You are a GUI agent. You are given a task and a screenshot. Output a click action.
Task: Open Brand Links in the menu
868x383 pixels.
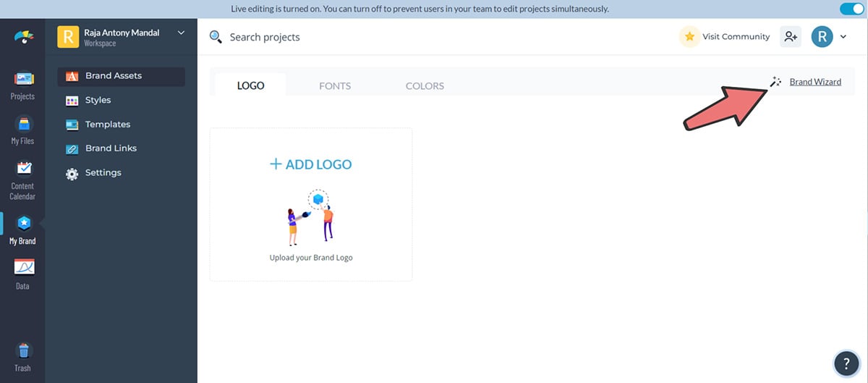111,148
